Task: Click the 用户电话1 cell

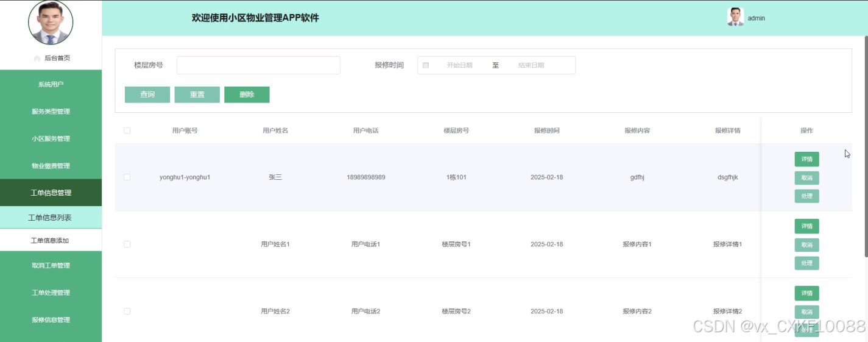Action: pyautogui.click(x=365, y=244)
